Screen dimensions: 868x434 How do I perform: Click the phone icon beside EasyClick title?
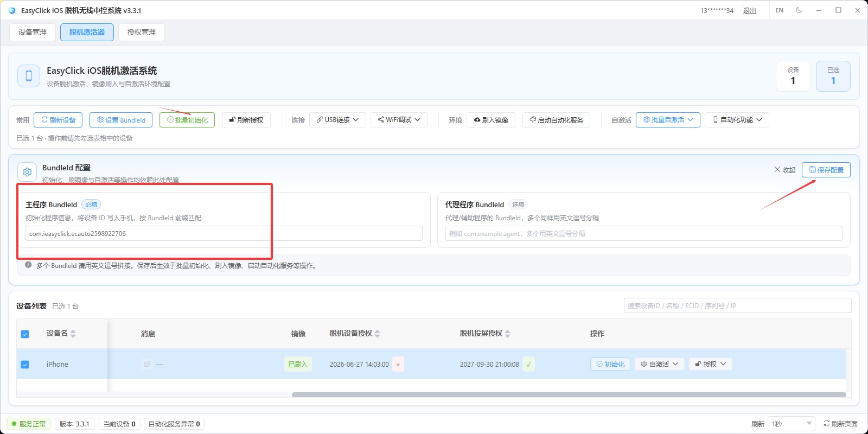click(x=29, y=76)
